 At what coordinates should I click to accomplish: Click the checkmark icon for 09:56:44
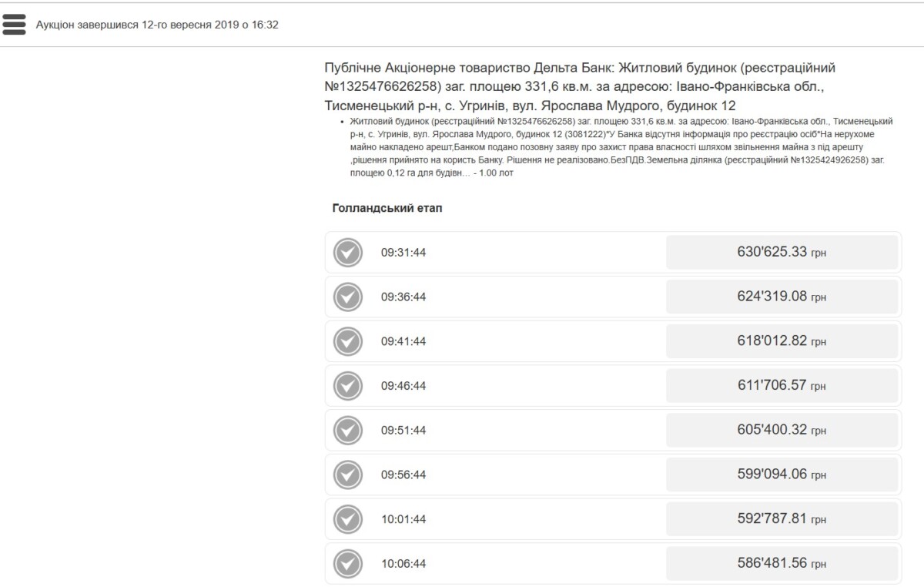coord(348,475)
